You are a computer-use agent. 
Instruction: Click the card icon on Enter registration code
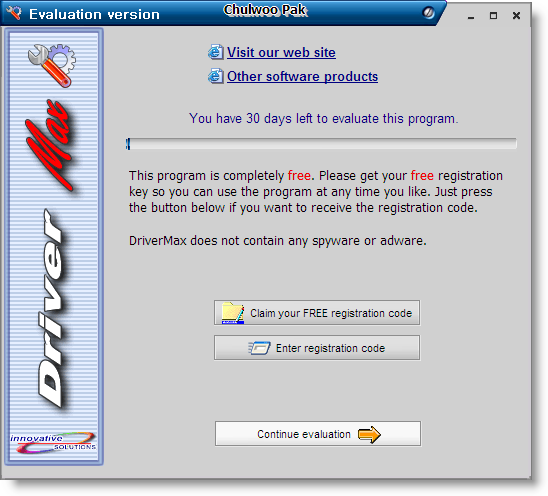point(259,348)
